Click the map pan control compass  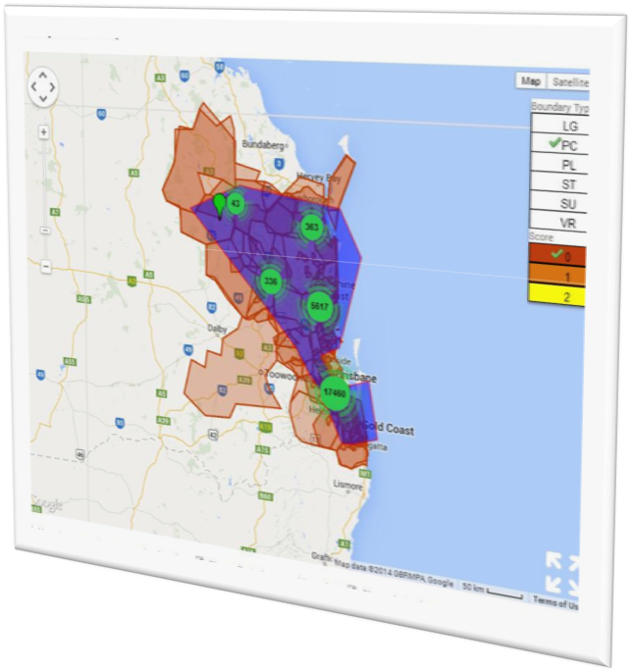click(x=44, y=87)
